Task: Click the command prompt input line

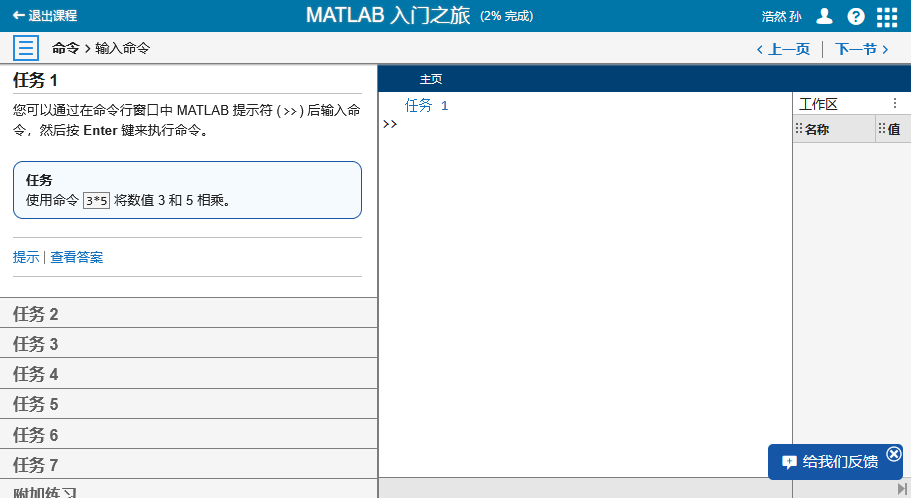Action: pyautogui.click(x=587, y=124)
